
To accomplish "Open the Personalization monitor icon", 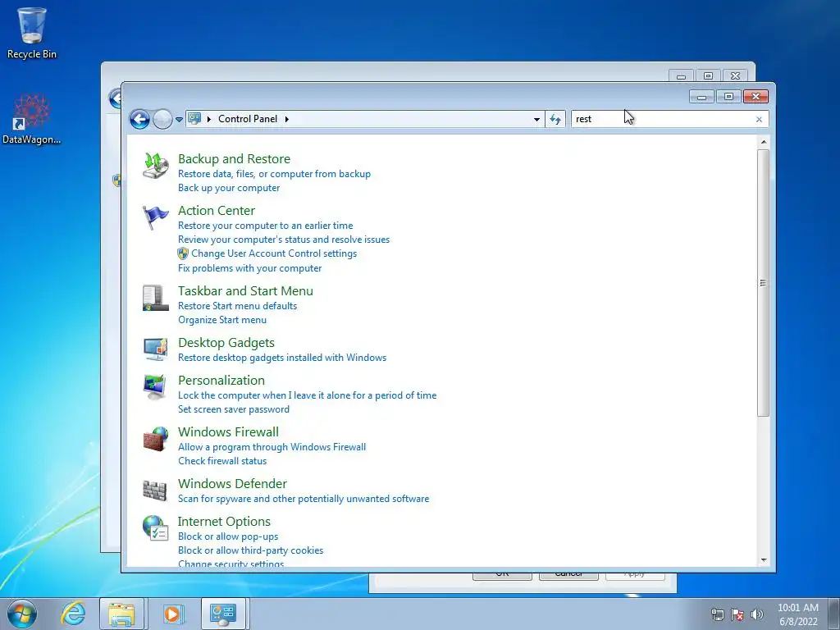I will click(x=155, y=387).
